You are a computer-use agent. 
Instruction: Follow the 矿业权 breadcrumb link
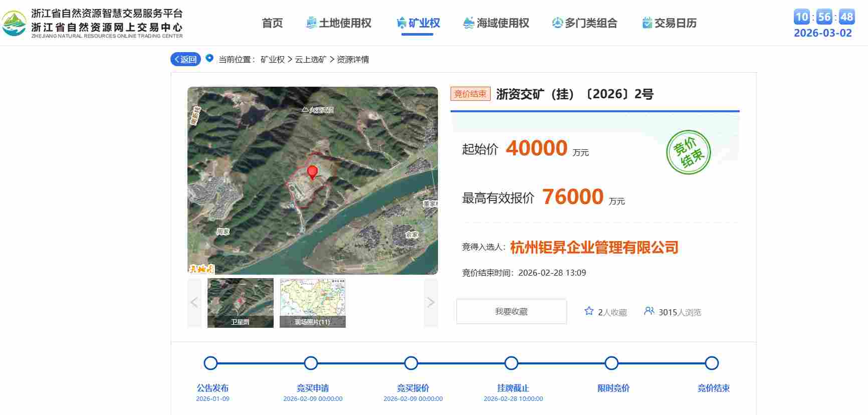tap(273, 60)
